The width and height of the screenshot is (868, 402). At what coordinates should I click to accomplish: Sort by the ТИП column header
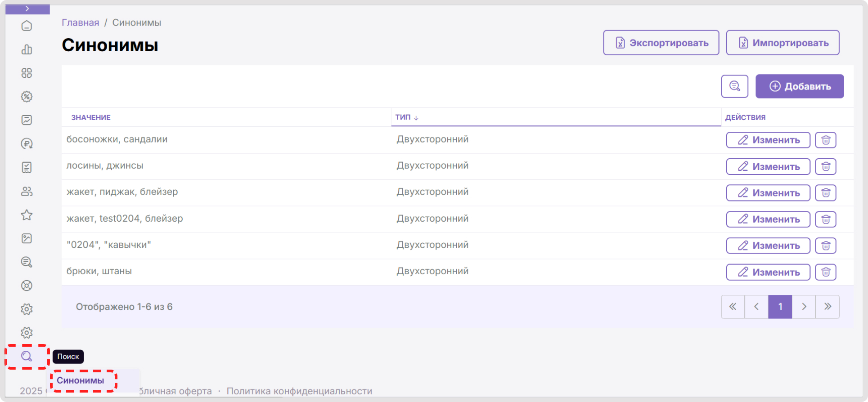click(407, 117)
